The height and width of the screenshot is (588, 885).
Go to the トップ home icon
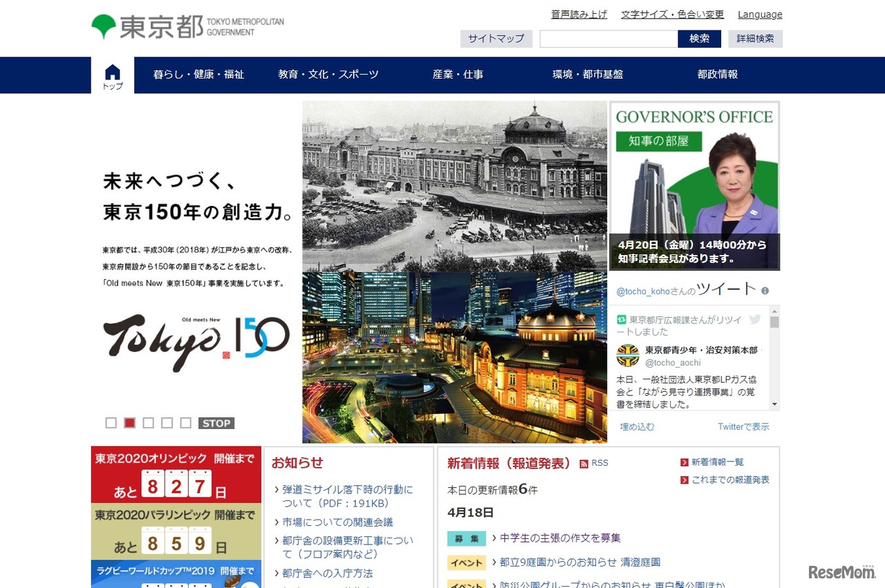point(113,76)
